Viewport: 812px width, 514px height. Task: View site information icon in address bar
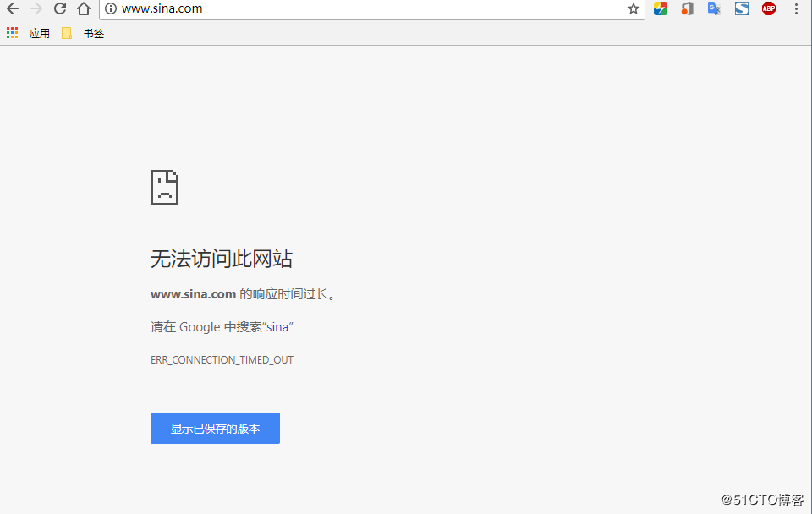[110, 8]
